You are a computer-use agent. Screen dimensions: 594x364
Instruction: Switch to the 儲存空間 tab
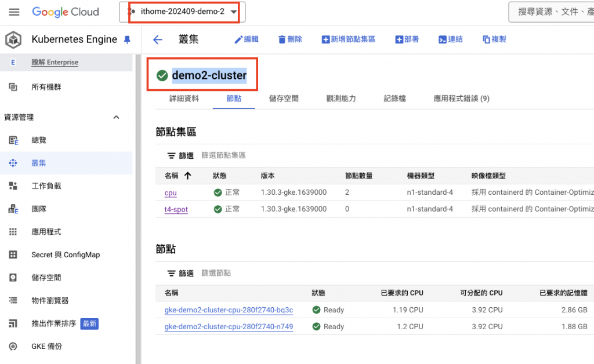tap(284, 99)
